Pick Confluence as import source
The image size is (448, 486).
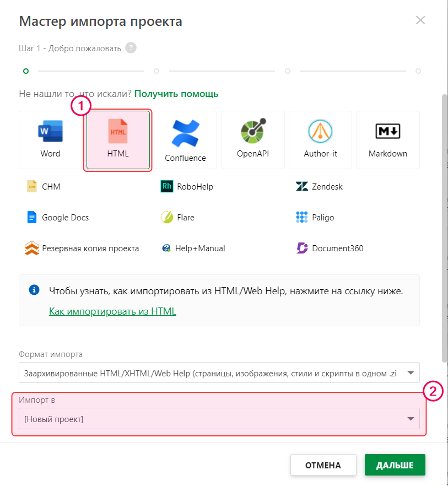tap(185, 140)
